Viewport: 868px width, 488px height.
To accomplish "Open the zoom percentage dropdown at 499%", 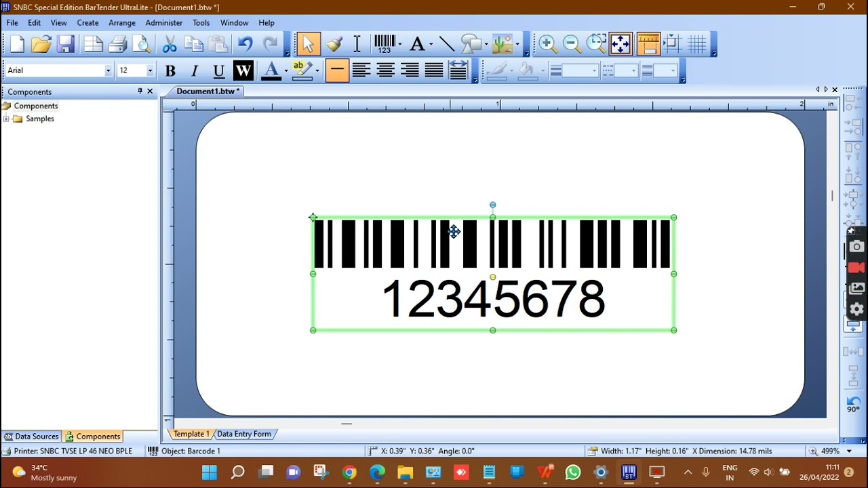I will tap(848, 451).
